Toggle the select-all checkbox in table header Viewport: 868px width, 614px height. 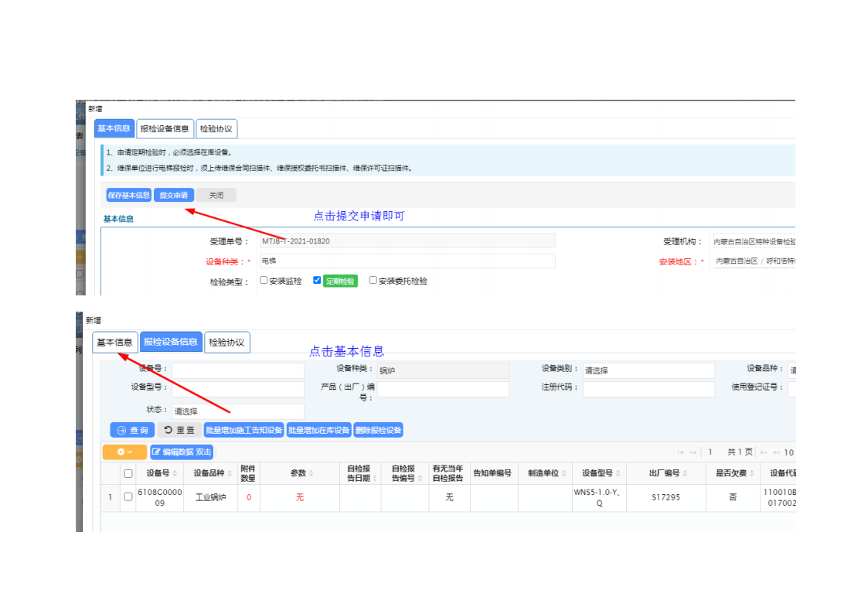[128, 473]
